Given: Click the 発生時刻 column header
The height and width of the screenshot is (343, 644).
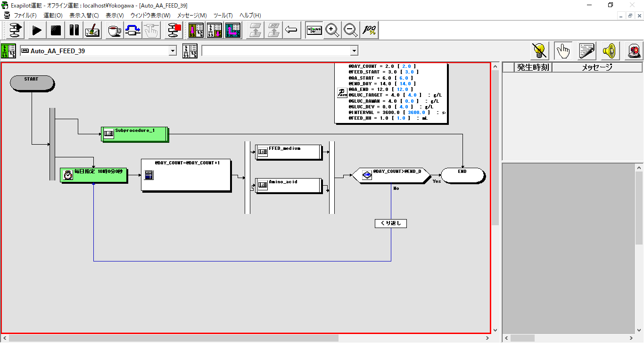Looking at the screenshot, I should tap(533, 67).
